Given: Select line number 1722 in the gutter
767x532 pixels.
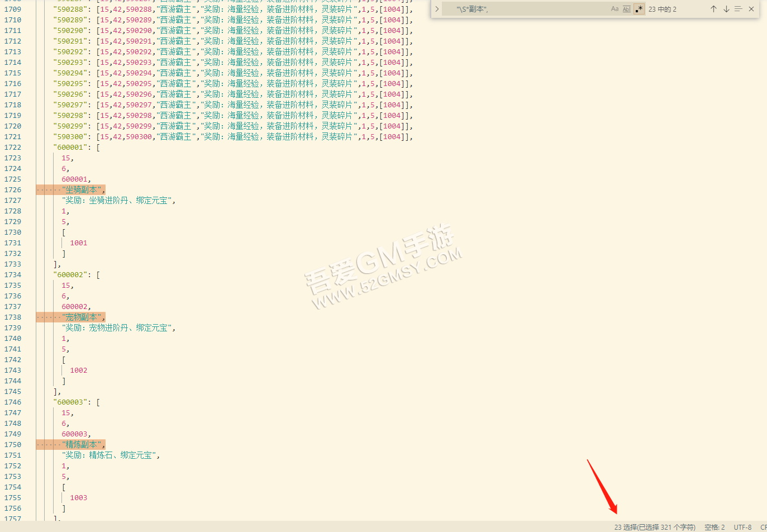Looking at the screenshot, I should [13, 148].
